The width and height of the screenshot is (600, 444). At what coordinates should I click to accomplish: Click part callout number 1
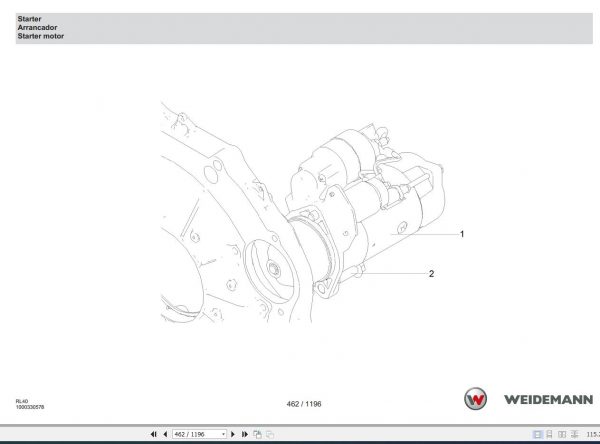pyautogui.click(x=462, y=234)
